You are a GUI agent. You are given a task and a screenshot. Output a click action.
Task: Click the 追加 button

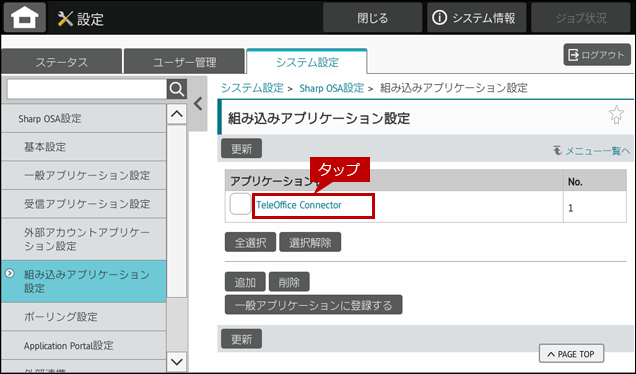(x=245, y=282)
